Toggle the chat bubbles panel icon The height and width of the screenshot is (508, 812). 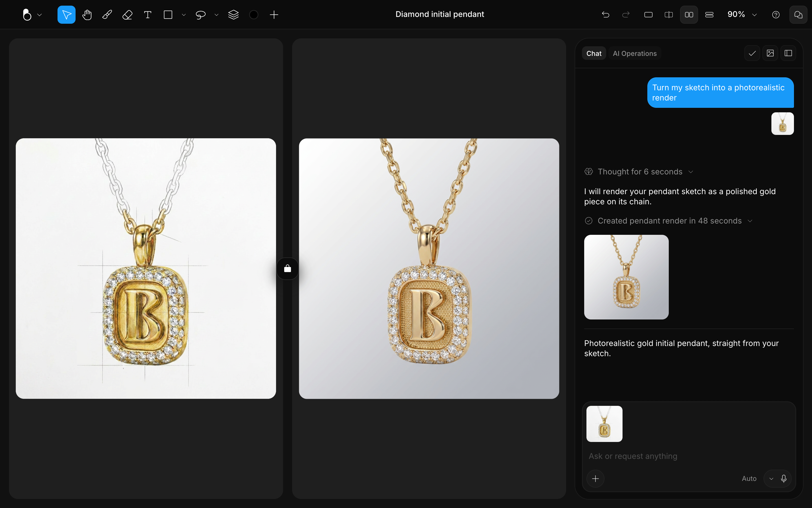point(798,14)
